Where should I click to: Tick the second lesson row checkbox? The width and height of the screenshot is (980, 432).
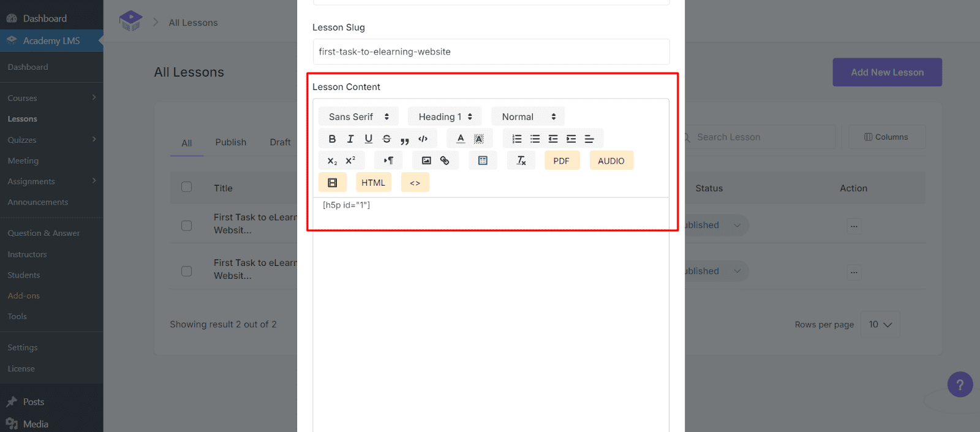[187, 271]
